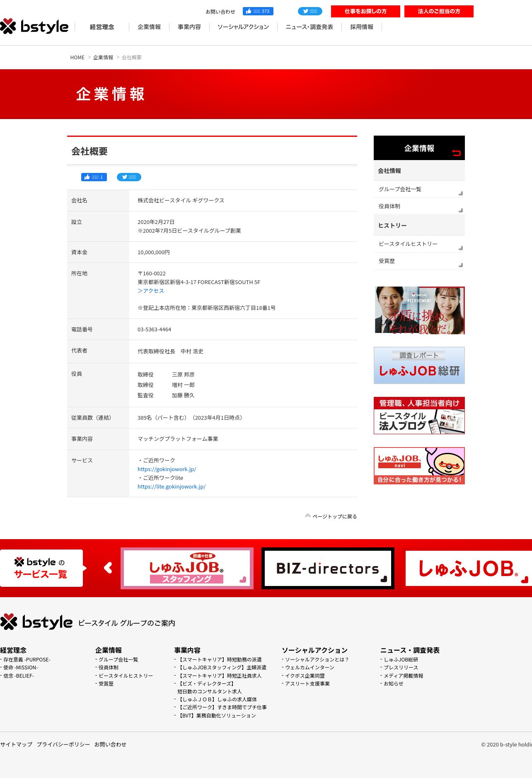Click footer link 信念 -BELIEF-
Viewport: 532px width, 778px height.
click(19, 676)
